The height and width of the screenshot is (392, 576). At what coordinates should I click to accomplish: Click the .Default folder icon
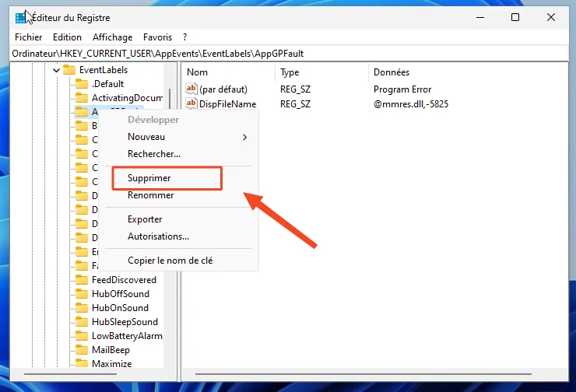point(82,84)
